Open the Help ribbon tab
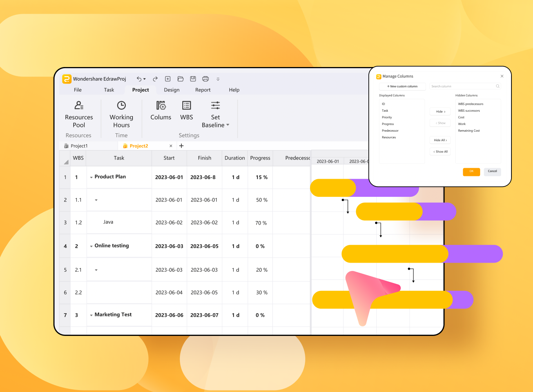 tap(234, 90)
